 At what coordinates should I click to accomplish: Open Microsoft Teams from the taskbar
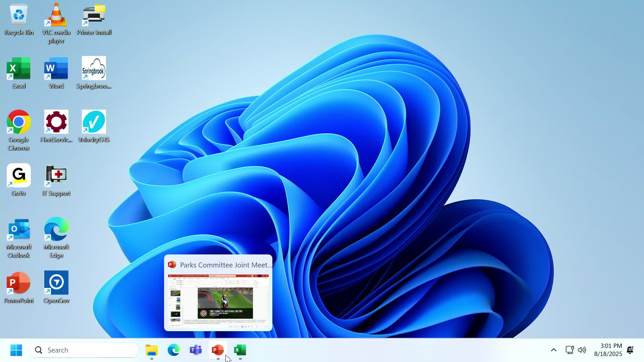click(196, 350)
